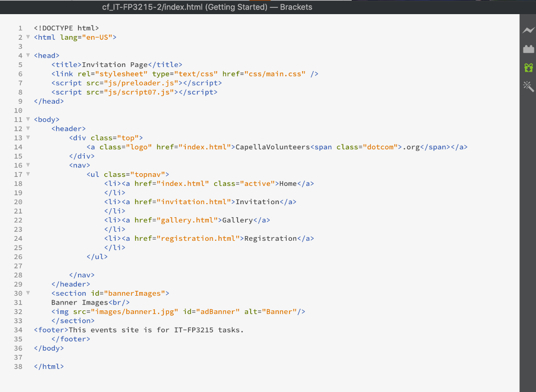
Task: Click the "Home" link text on line 18
Action: 288,184
